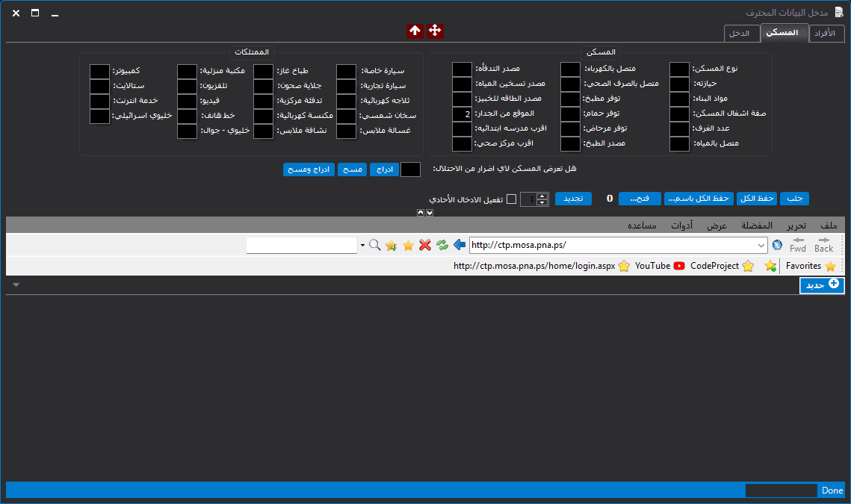
Task: Open the Favorites star on the bookmarks bar
Action: [830, 266]
